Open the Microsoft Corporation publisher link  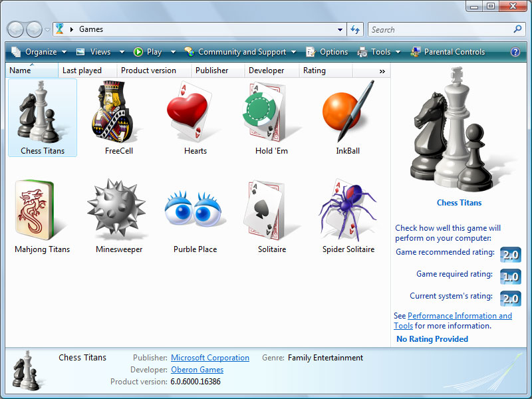pos(210,358)
